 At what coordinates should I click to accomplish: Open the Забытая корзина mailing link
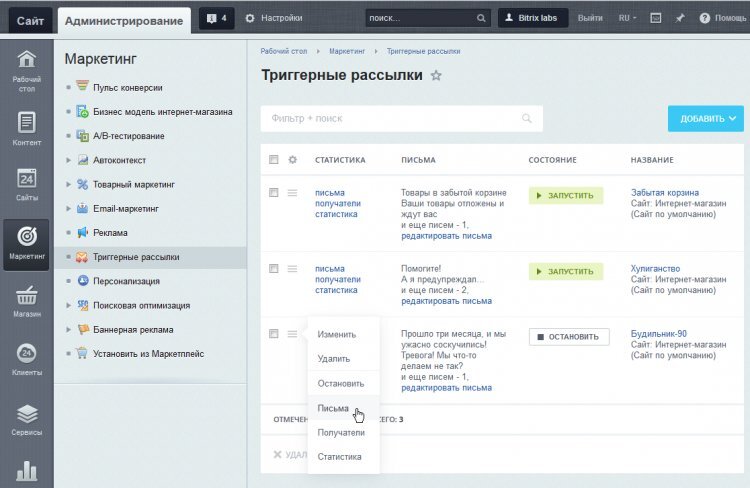click(x=664, y=192)
